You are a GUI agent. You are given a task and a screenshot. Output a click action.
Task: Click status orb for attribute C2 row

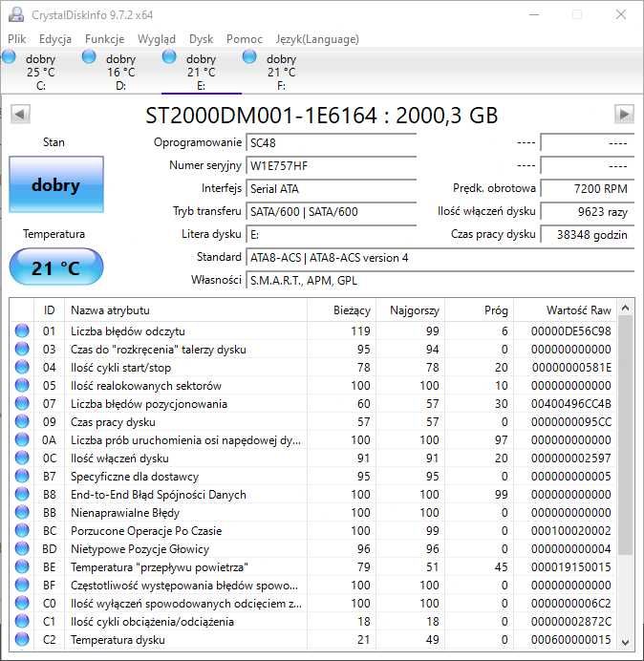[x=22, y=639]
